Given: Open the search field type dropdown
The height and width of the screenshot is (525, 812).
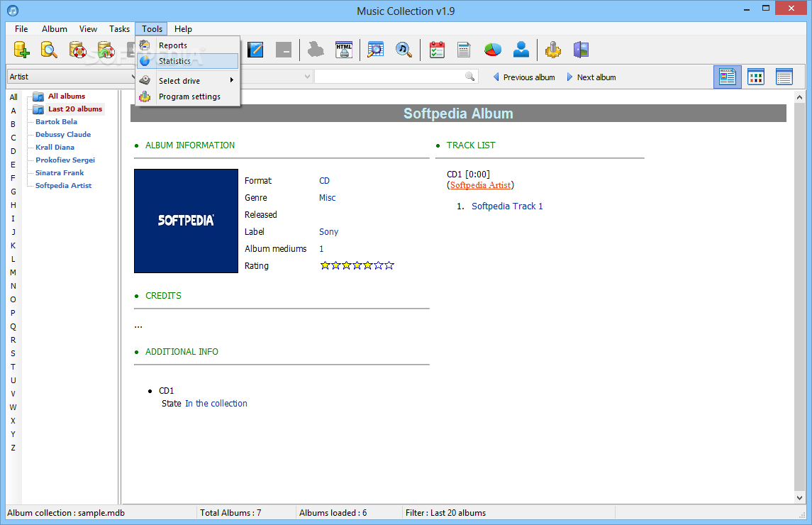Looking at the screenshot, I should 307,77.
